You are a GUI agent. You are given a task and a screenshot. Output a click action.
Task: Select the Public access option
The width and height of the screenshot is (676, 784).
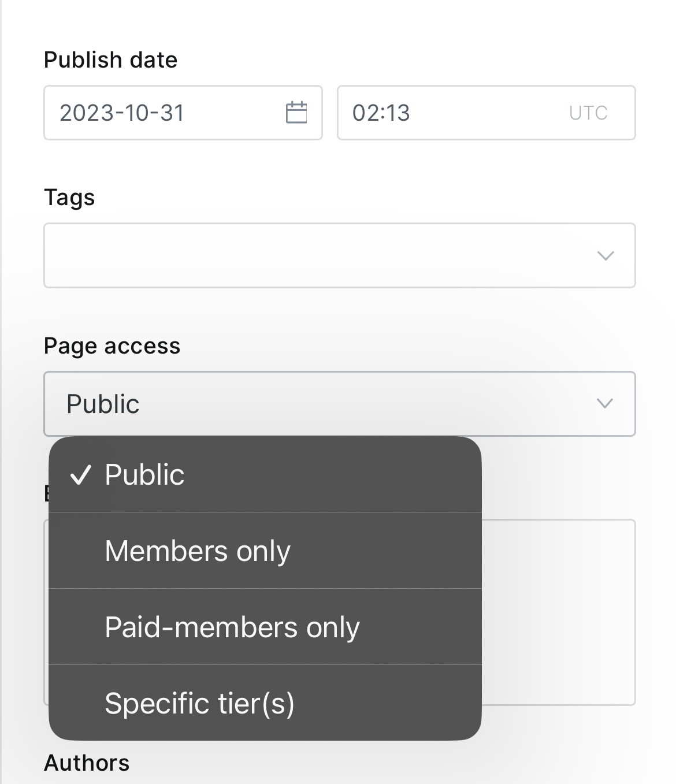(265, 475)
